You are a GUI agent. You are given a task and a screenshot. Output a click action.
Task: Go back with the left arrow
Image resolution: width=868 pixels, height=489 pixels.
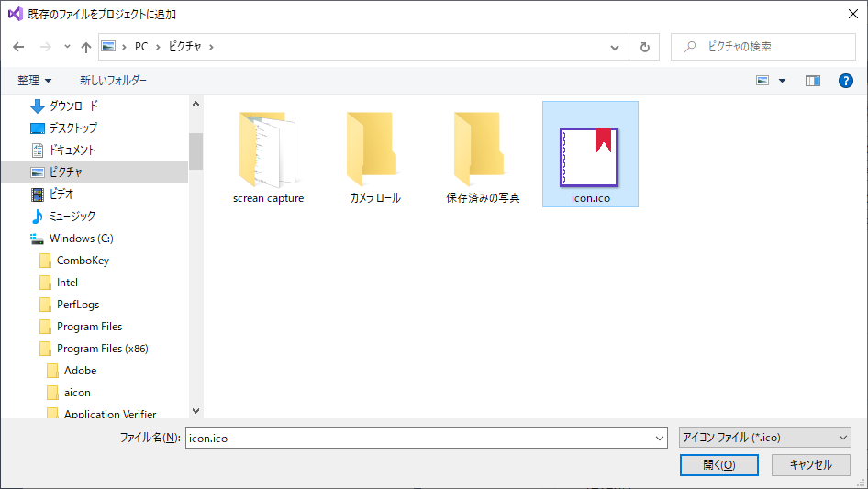tap(18, 47)
